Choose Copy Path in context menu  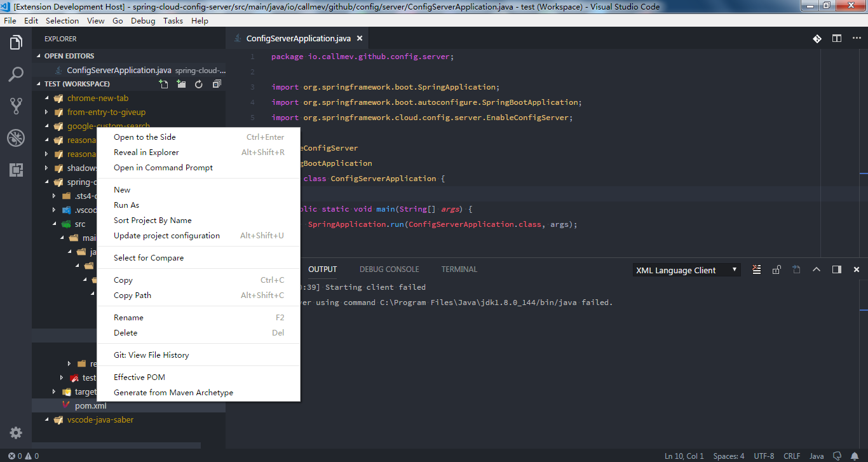click(198, 295)
